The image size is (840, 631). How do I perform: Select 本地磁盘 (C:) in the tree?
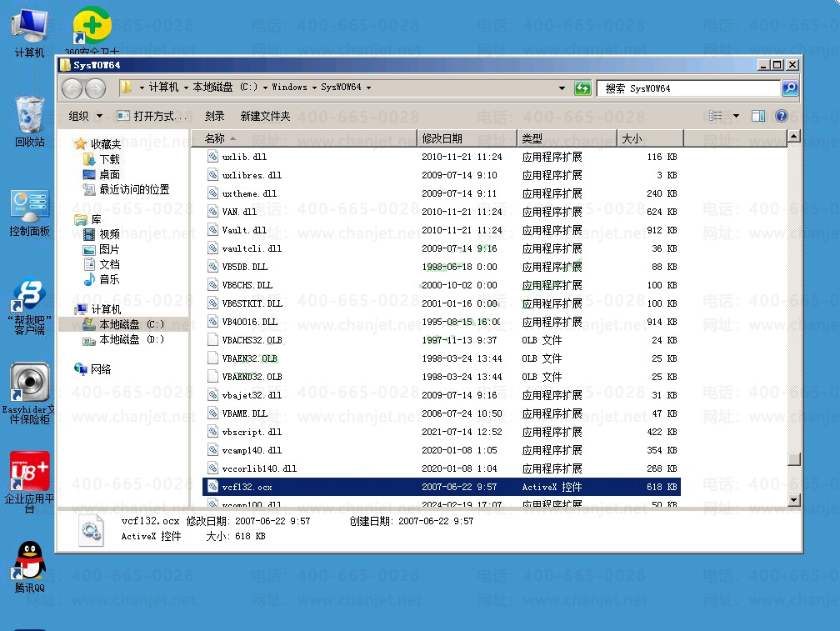click(123, 324)
